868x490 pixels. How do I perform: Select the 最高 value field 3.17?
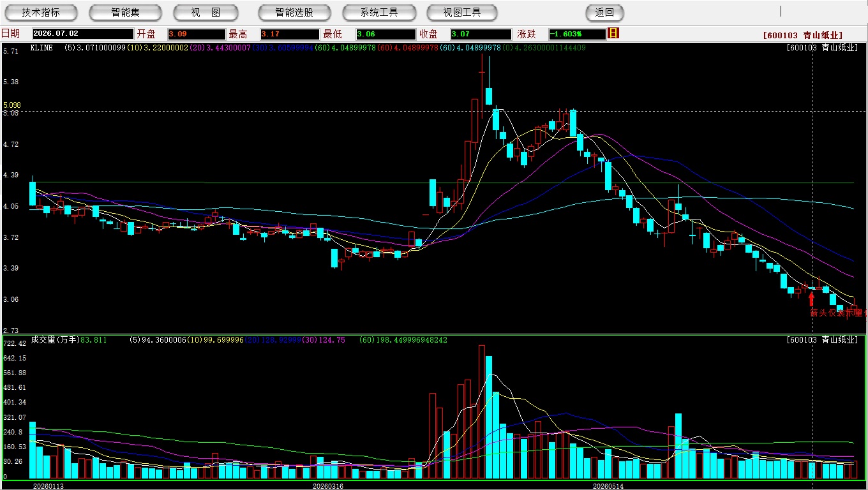(x=289, y=34)
